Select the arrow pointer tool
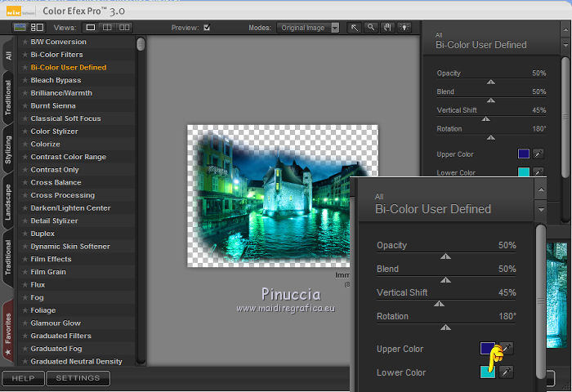This screenshot has height=392, width=572. 355,28
